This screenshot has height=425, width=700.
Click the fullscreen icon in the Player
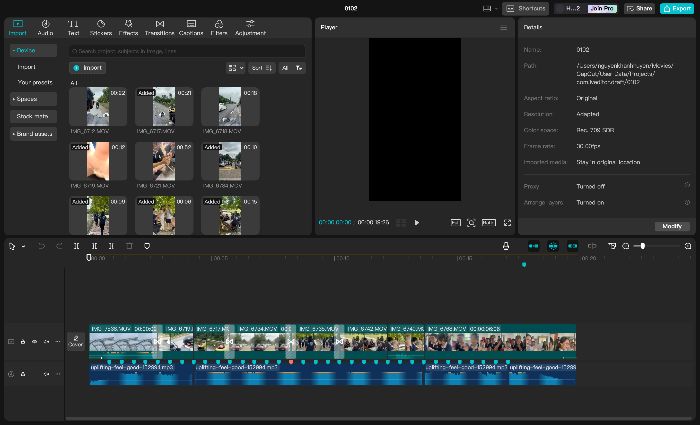click(508, 222)
